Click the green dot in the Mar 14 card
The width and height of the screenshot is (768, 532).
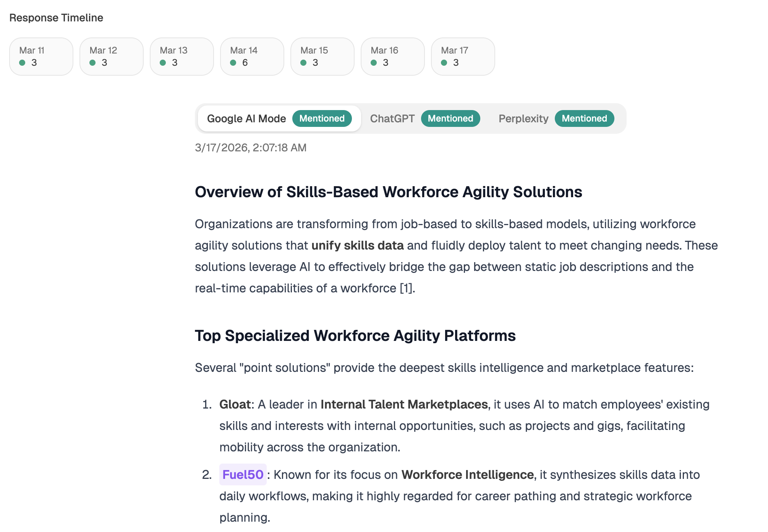pyautogui.click(x=233, y=63)
